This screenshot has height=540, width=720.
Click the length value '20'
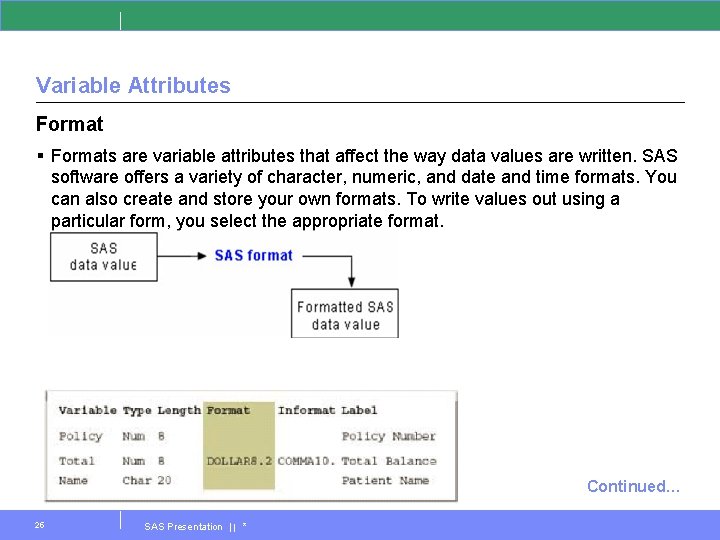point(164,480)
